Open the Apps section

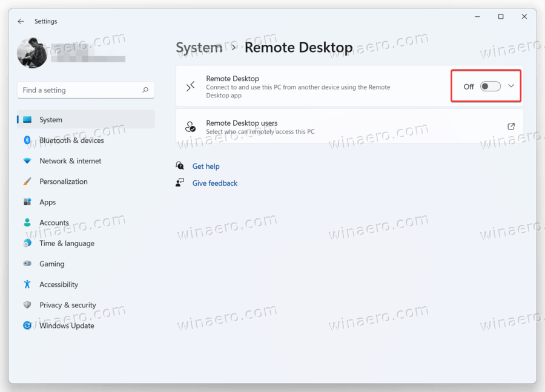click(x=86, y=202)
